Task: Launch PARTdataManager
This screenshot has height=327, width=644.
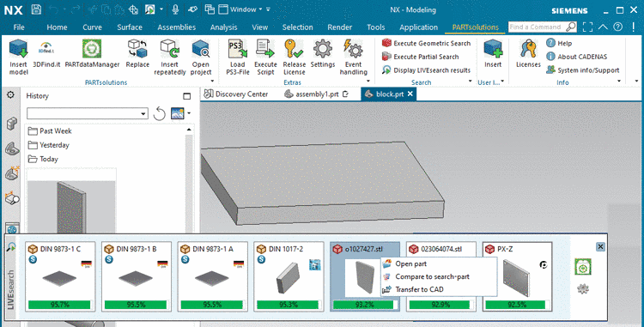Action: click(x=92, y=49)
